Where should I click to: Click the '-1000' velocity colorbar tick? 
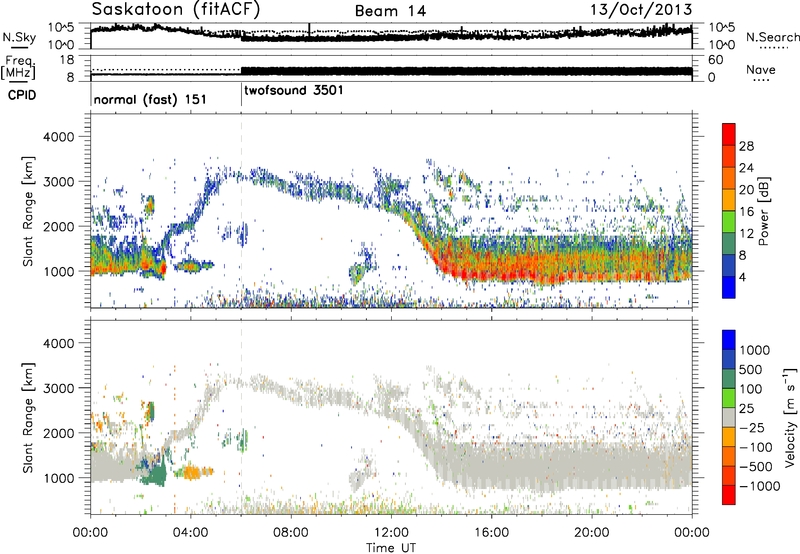[x=760, y=486]
